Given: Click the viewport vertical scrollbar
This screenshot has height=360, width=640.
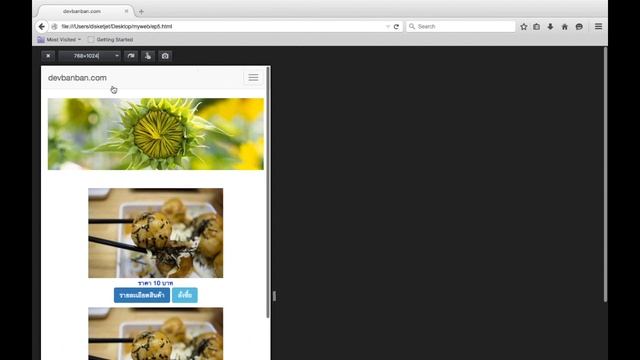Looking at the screenshot, I should 268,192.
